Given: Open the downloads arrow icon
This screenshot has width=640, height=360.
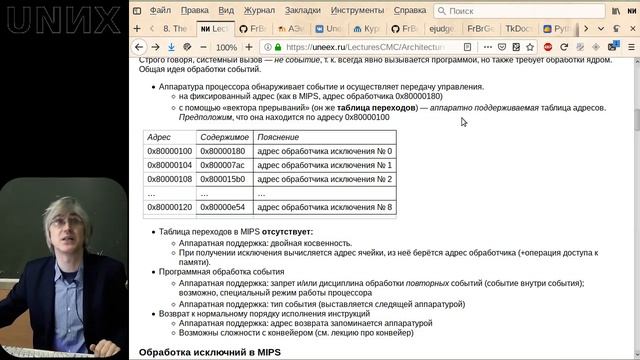Looking at the screenshot, I should coord(171,47).
